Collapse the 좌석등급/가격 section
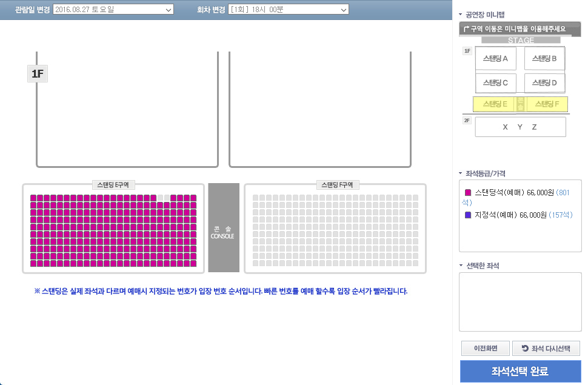The height and width of the screenshot is (385, 588). pyautogui.click(x=461, y=173)
